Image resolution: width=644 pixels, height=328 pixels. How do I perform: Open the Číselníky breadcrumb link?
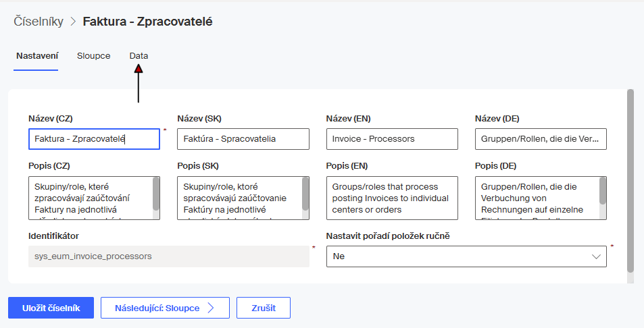point(39,22)
